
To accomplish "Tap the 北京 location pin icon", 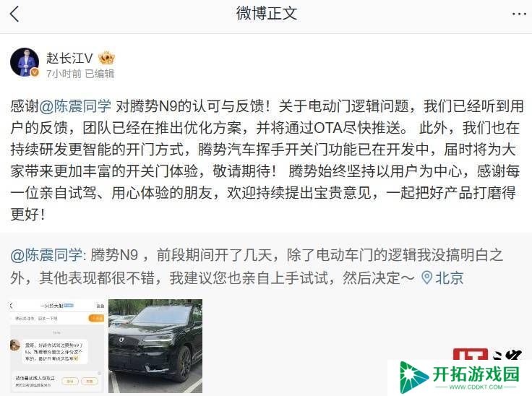I will pos(426,278).
